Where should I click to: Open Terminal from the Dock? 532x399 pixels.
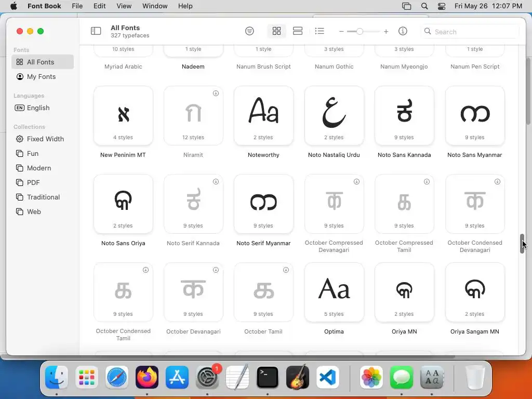[x=268, y=377]
